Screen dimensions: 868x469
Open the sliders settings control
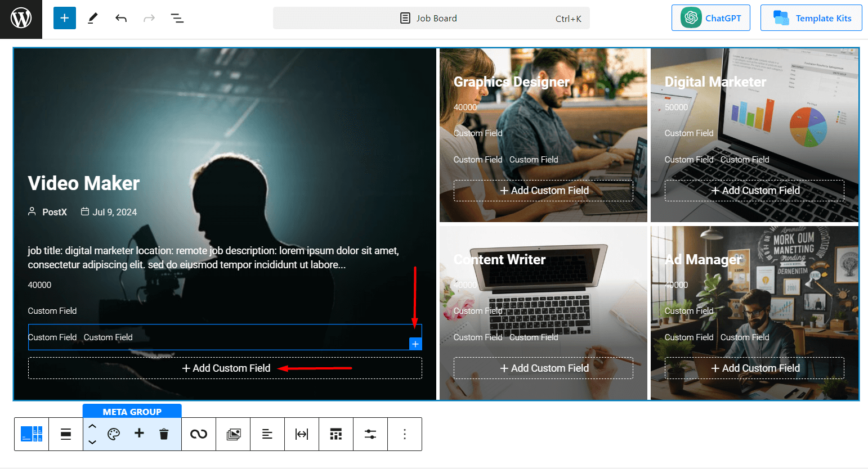370,434
